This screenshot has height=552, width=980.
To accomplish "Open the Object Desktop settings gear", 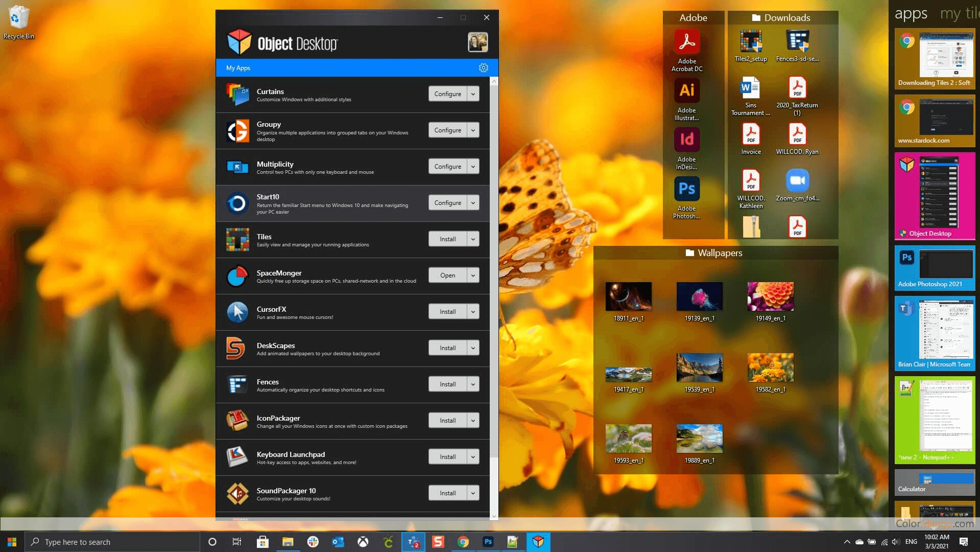I will pos(483,68).
